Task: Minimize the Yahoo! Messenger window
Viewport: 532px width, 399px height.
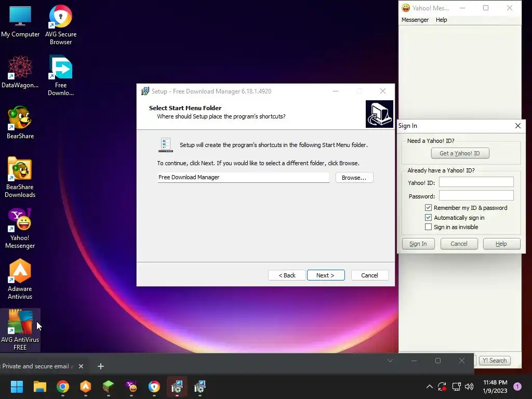Action: click(462, 8)
